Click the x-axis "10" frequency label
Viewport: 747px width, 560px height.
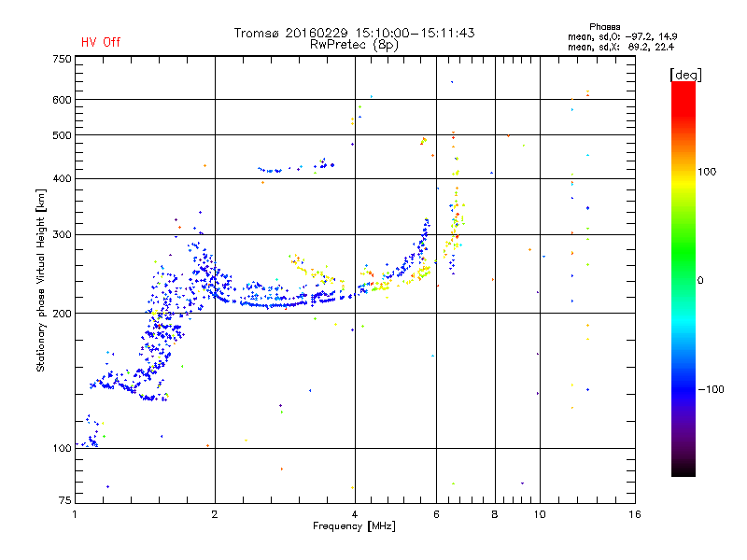[x=540, y=514]
